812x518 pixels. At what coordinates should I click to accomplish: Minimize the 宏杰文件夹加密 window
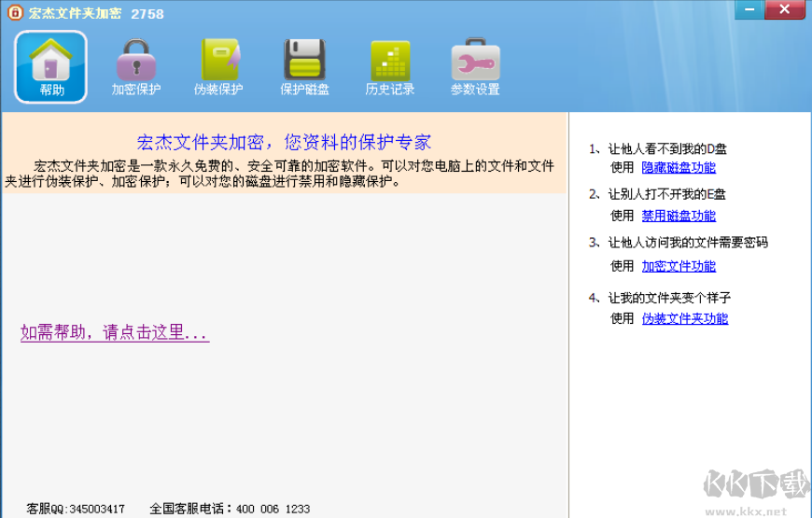coord(749,10)
